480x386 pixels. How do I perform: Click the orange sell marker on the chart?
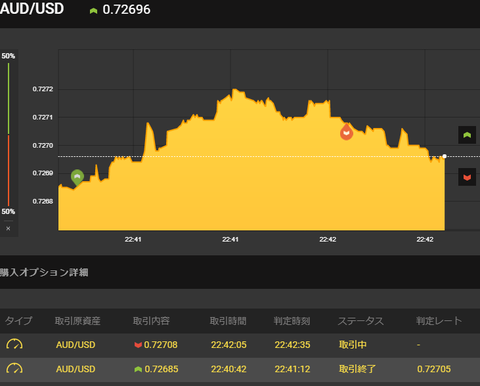(346, 132)
